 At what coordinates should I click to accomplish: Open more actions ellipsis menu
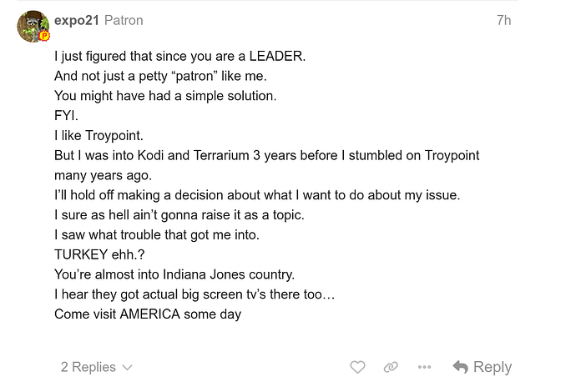coord(424,367)
